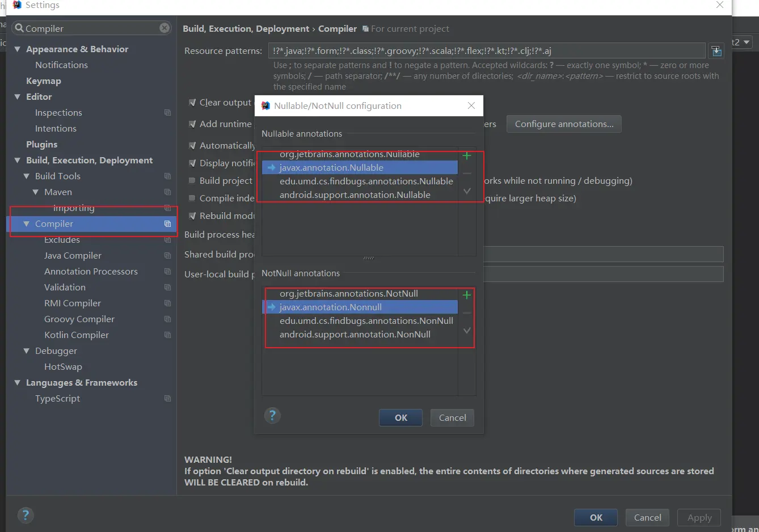
Task: Collapse the Languages & Frameworks arrow
Action: click(17, 383)
